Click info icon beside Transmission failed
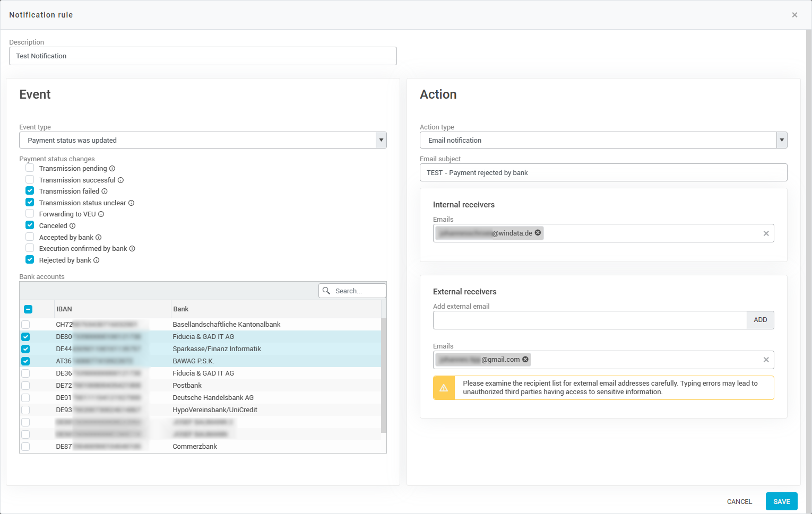812x514 pixels. pyautogui.click(x=105, y=191)
